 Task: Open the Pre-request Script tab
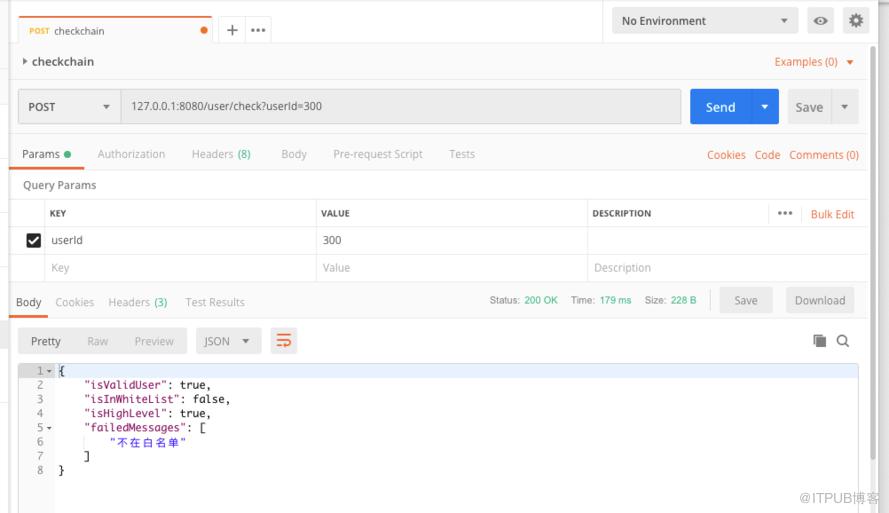tap(378, 154)
